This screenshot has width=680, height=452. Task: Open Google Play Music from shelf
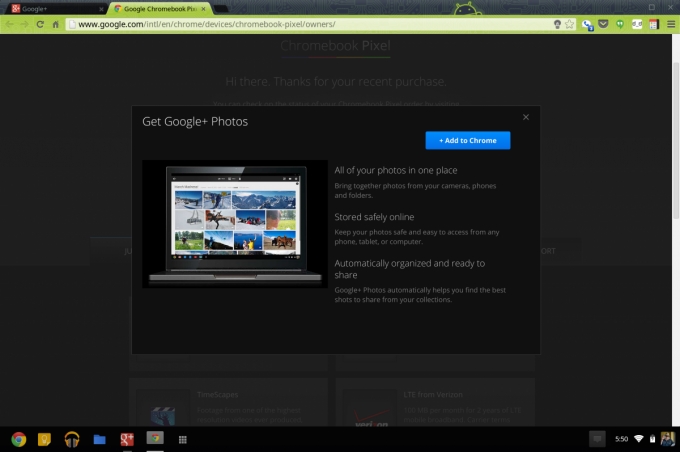pyautogui.click(x=72, y=439)
